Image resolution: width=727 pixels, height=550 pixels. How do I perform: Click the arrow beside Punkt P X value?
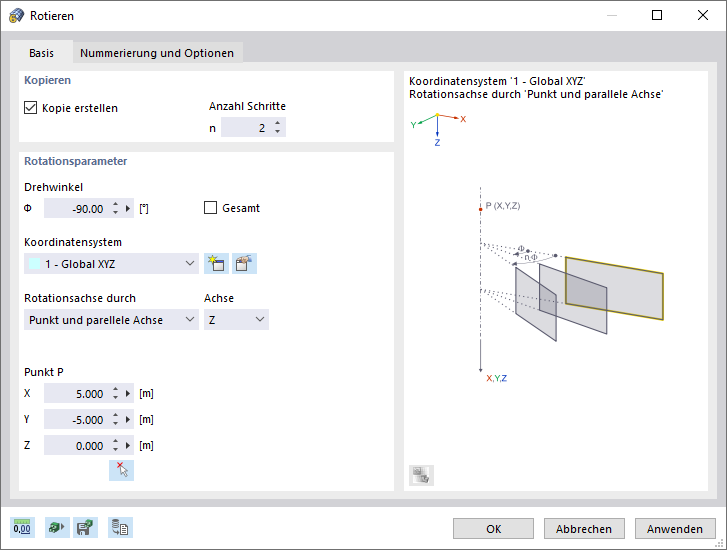coord(129,394)
